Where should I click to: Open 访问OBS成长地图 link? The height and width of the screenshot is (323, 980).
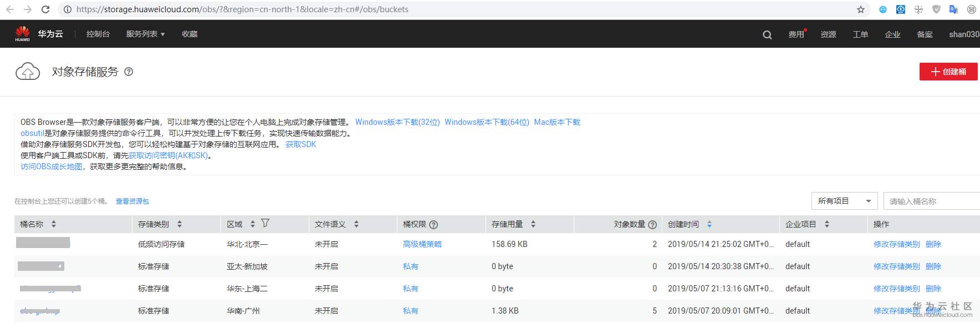point(51,166)
